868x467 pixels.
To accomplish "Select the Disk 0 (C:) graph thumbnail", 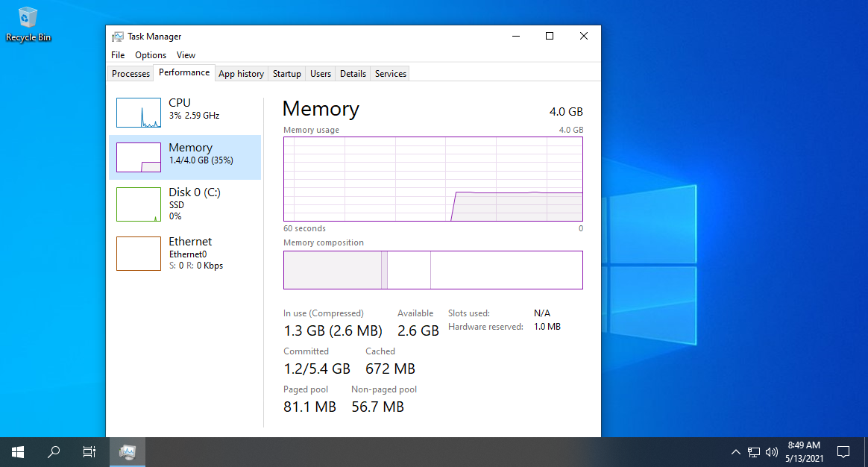I will [139, 204].
